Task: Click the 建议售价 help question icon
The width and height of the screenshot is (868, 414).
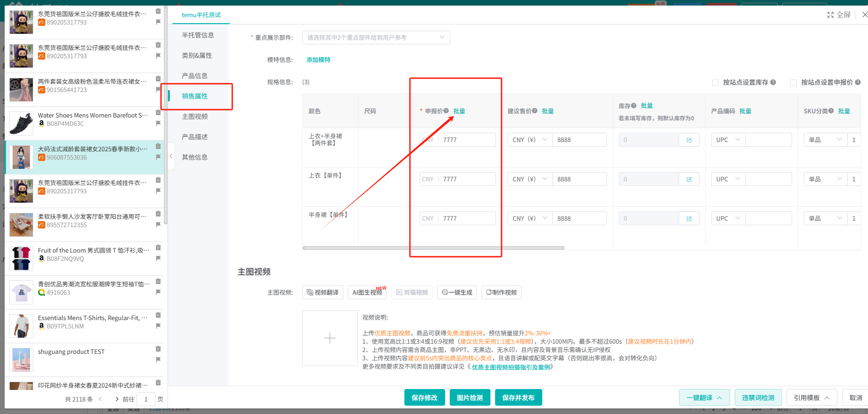Action: tap(535, 111)
